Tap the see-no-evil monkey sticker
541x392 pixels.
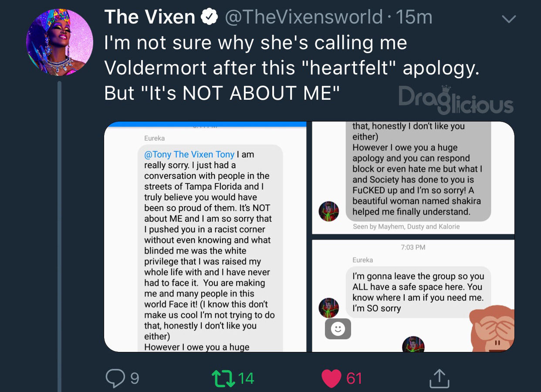(493, 329)
